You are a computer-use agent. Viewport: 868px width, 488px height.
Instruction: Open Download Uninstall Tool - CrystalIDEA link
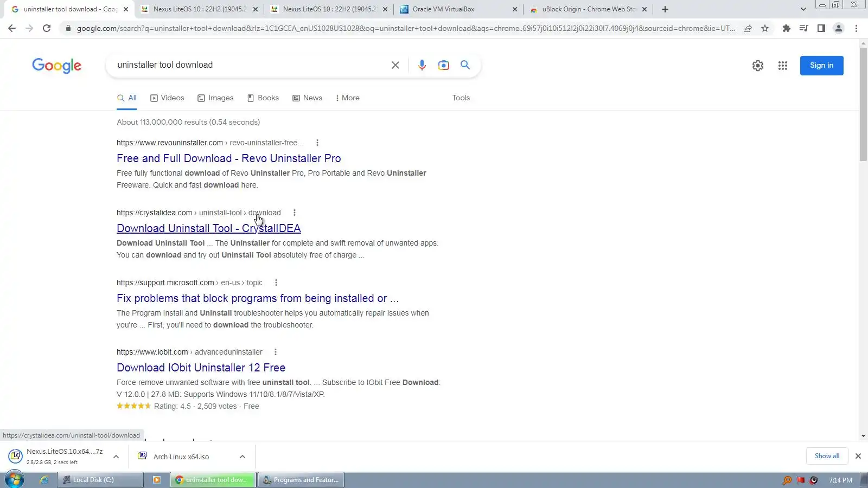tap(209, 228)
